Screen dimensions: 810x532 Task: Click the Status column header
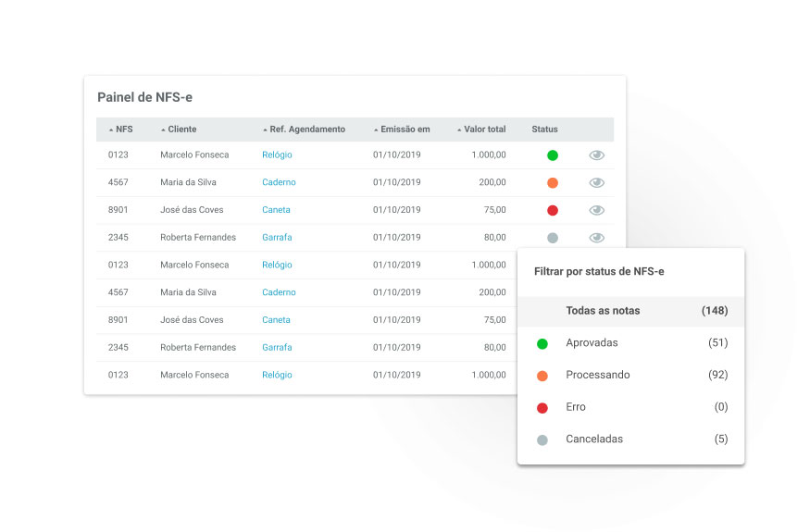(544, 130)
